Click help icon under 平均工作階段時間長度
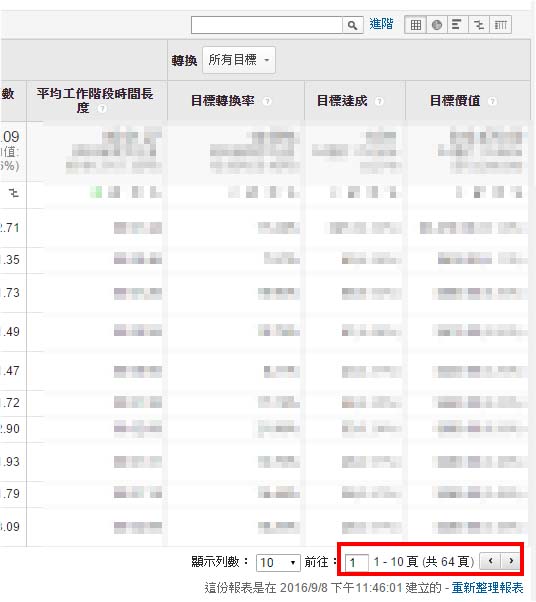536x602 pixels. (x=102, y=109)
